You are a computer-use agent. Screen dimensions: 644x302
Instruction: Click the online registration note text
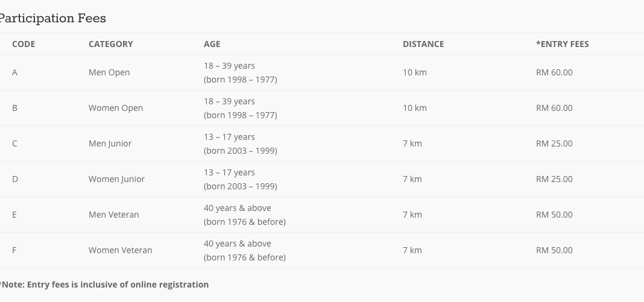(x=105, y=285)
